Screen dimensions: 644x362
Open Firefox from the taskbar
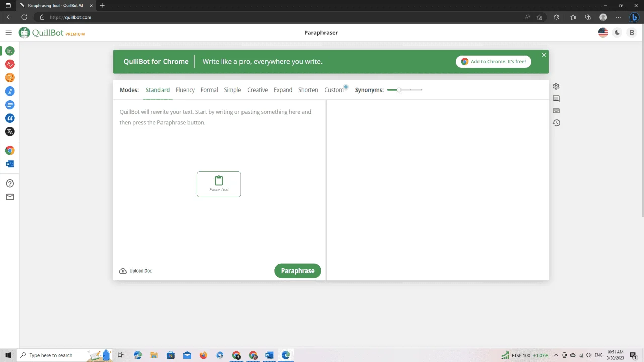(x=203, y=355)
